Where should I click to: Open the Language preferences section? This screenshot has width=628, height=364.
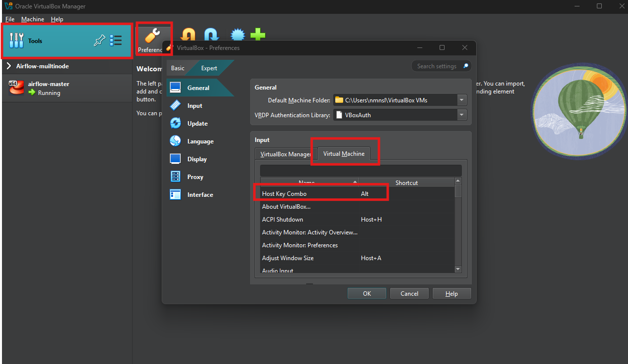coord(200,141)
